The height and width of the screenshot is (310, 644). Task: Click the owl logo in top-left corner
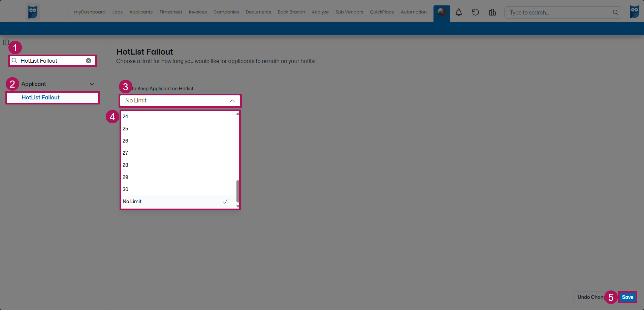(33, 12)
